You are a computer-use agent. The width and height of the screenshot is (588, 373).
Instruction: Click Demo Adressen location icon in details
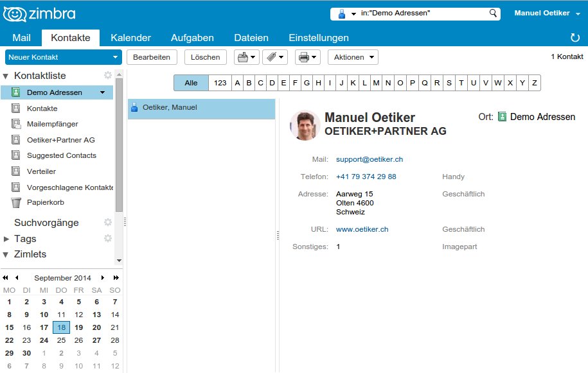click(x=502, y=117)
